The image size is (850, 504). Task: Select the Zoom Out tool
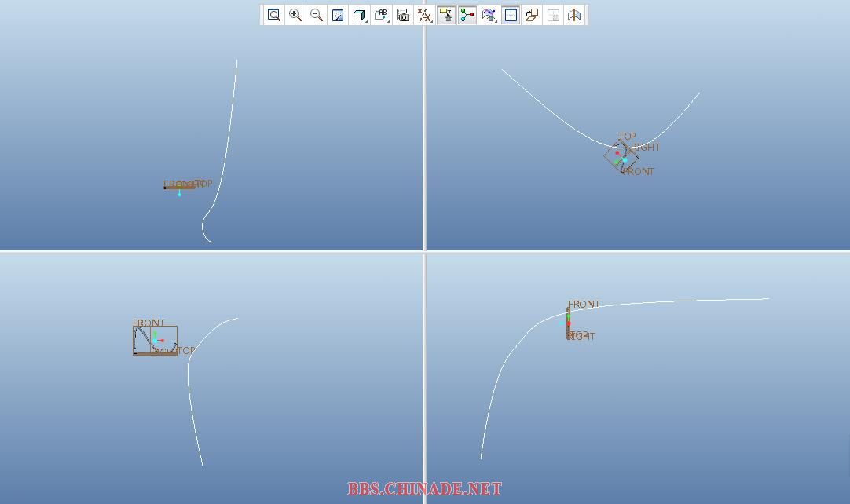pos(317,15)
